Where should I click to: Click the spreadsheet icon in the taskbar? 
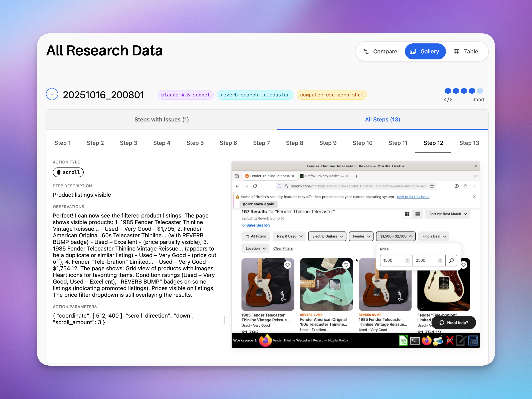(403, 340)
